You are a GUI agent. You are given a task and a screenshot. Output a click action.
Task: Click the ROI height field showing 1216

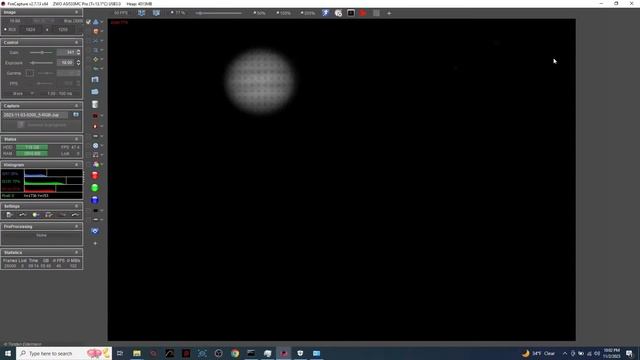coord(63,29)
